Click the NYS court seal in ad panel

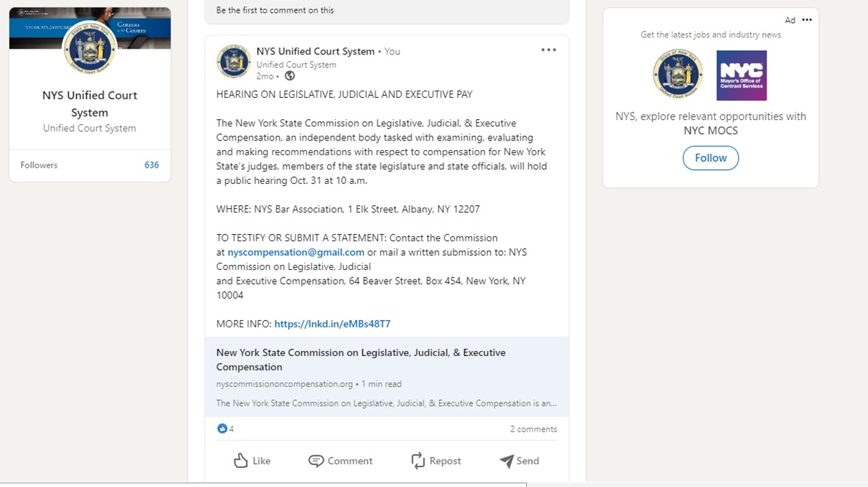tap(678, 74)
